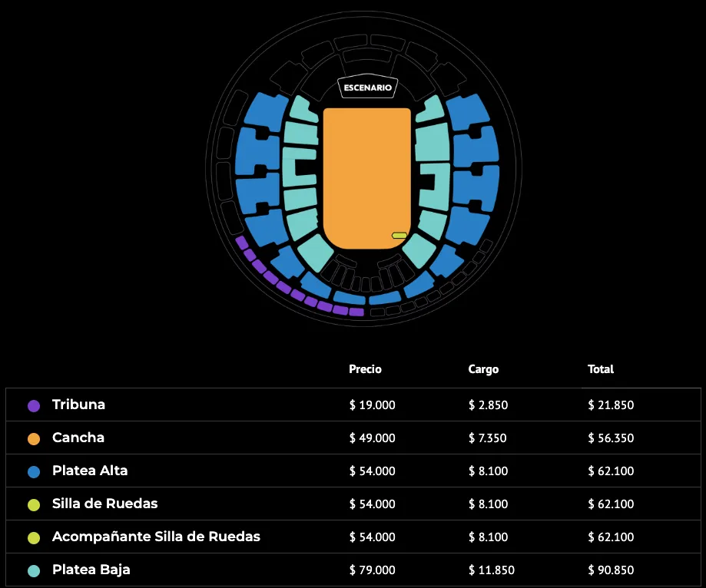The image size is (706, 588).
Task: Select the Platea Alta row label
Action: (x=90, y=471)
